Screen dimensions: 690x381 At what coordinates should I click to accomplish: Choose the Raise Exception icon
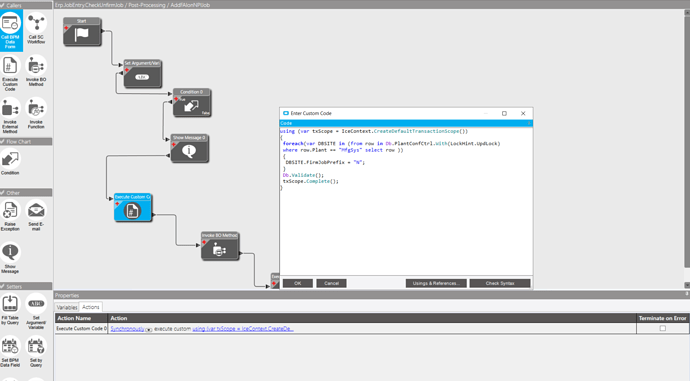coord(10,216)
